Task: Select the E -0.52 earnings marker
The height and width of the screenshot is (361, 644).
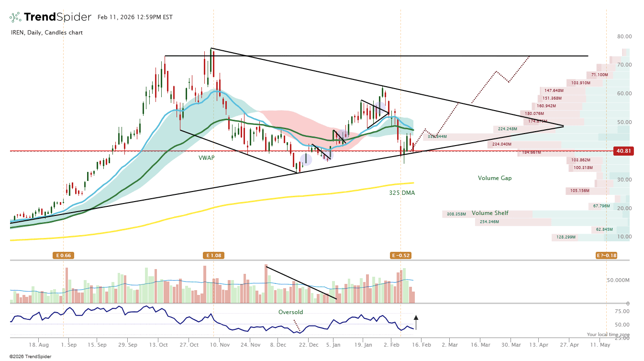Action: tap(401, 256)
